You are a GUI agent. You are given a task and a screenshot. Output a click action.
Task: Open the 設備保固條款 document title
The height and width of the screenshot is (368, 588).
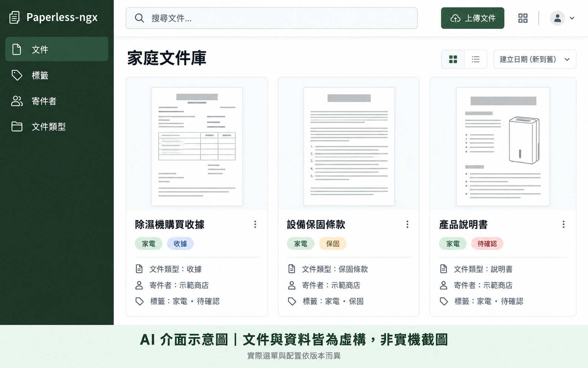click(x=316, y=224)
